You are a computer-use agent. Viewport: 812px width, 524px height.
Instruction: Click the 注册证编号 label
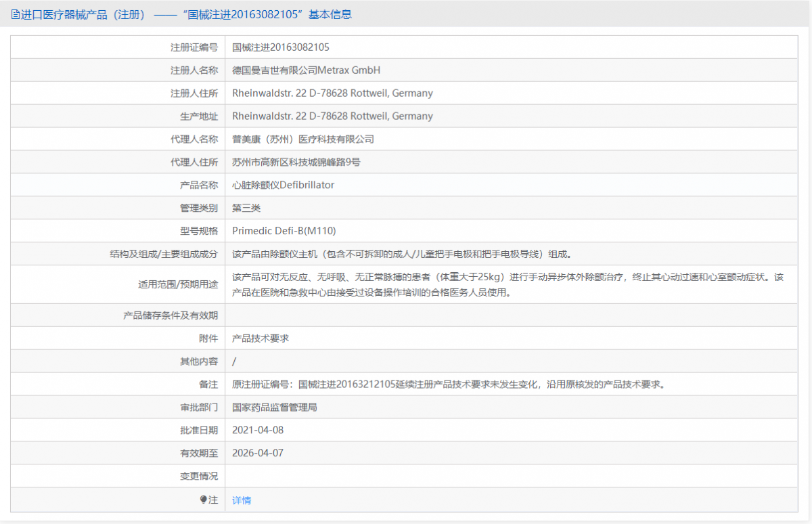pyautogui.click(x=194, y=47)
